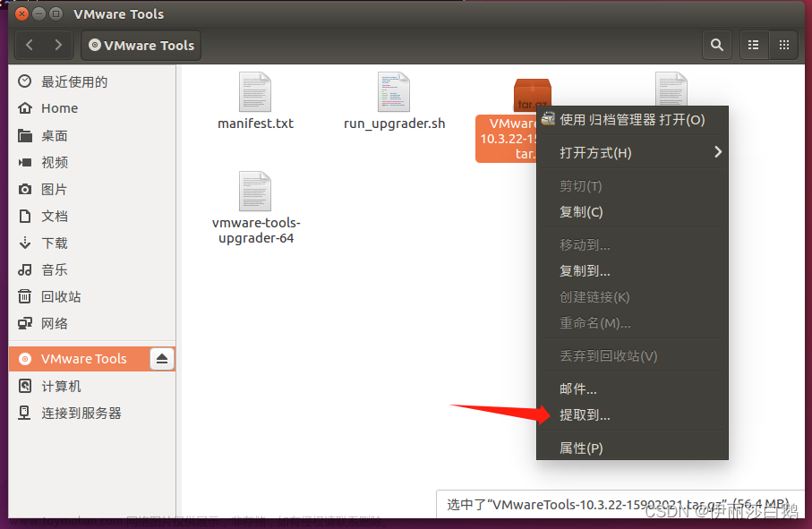The image size is (812, 529).
Task: Minimize the VMware Tools window
Action: [38, 14]
